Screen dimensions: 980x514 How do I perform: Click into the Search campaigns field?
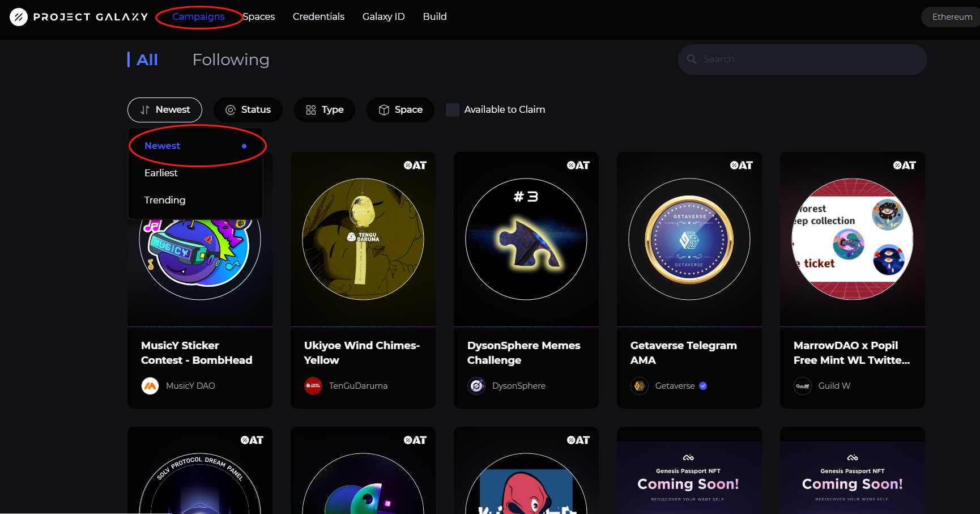click(810, 60)
